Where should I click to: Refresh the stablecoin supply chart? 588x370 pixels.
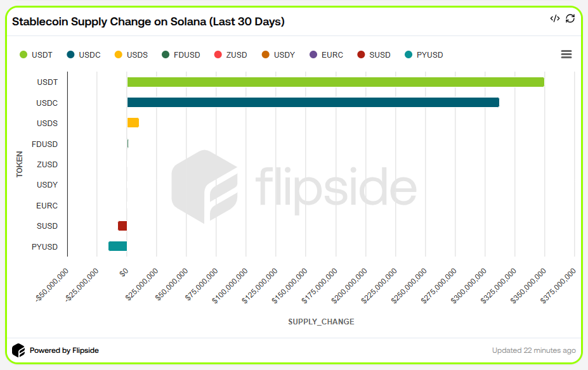click(x=569, y=19)
